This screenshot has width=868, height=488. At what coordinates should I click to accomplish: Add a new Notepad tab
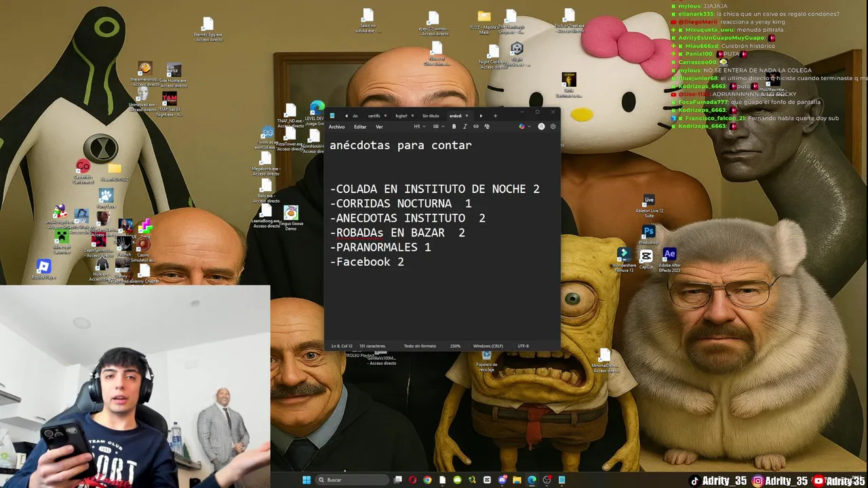click(495, 116)
